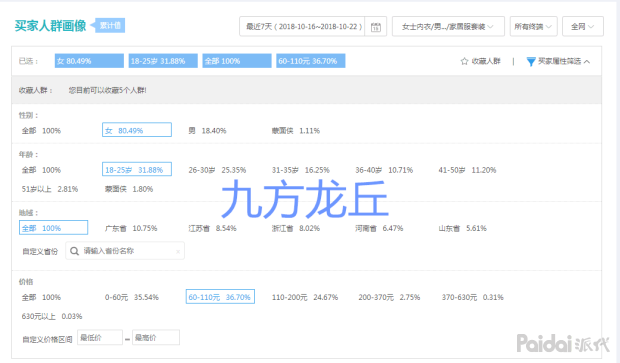Screen dimensions: 620x363
Task: Click the 自定义价格区间 label
Action: pyautogui.click(x=47, y=339)
